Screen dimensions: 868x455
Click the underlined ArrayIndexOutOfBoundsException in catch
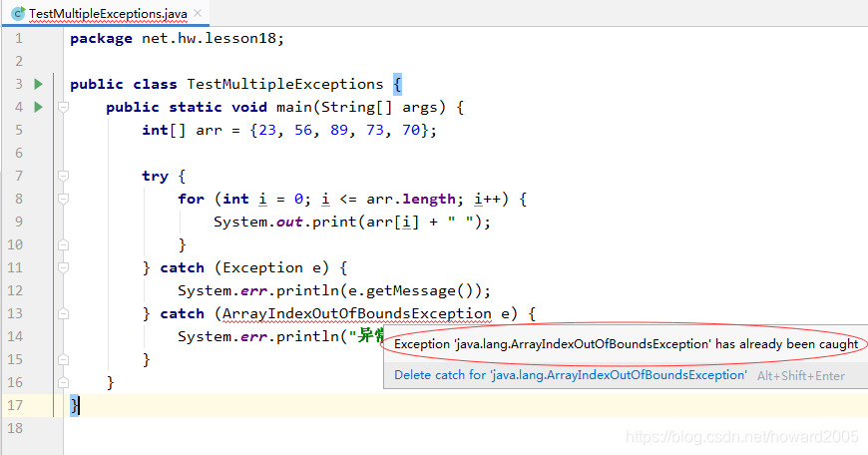click(357, 314)
